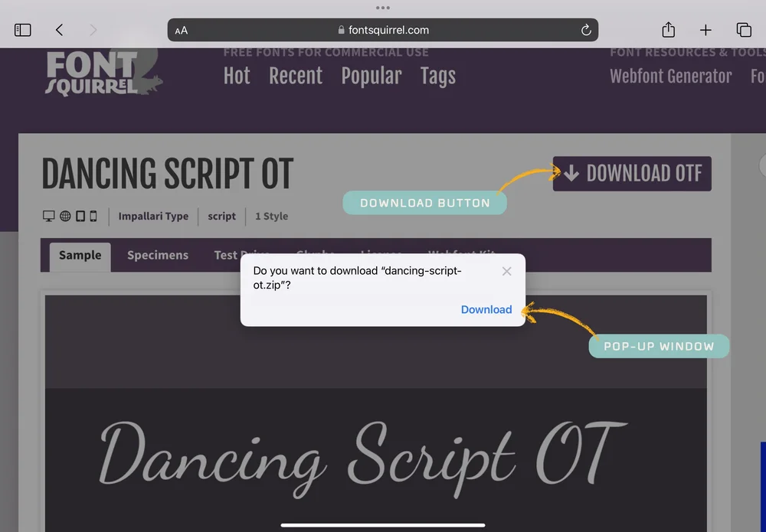The image size is (766, 532).
Task: Switch to the Webfont Kit tab
Action: [462, 255]
